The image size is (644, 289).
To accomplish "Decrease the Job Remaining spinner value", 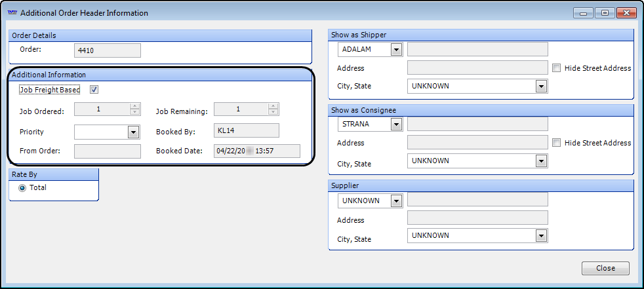I will click(273, 112).
